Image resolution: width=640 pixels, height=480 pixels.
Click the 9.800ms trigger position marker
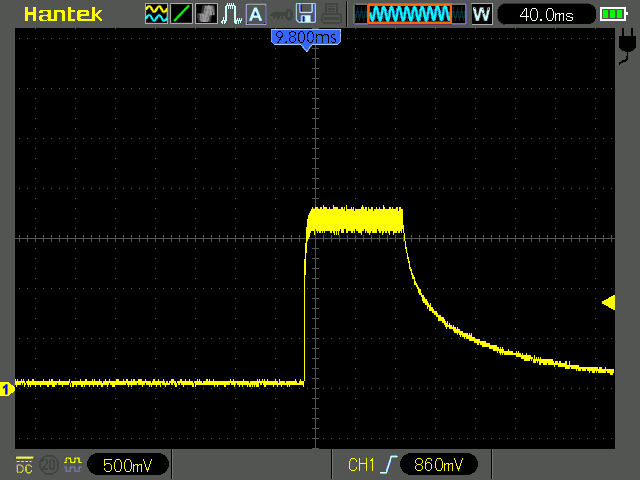(x=306, y=39)
